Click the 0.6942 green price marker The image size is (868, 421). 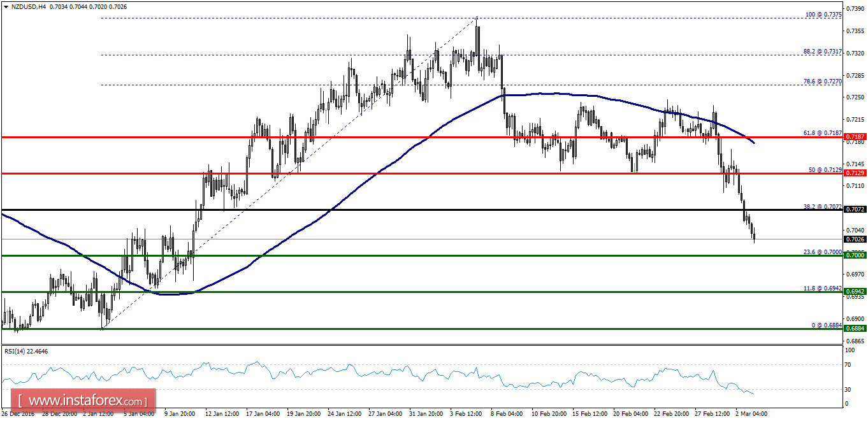(854, 292)
